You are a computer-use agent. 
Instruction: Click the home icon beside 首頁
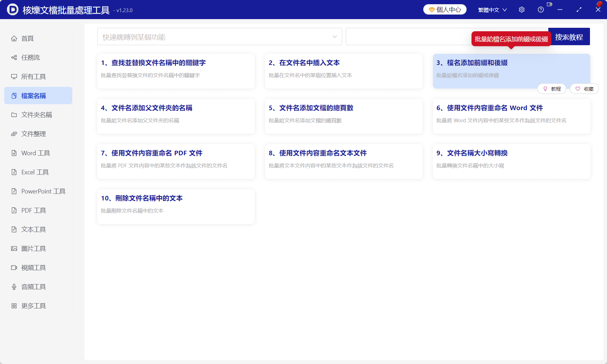[x=14, y=39]
